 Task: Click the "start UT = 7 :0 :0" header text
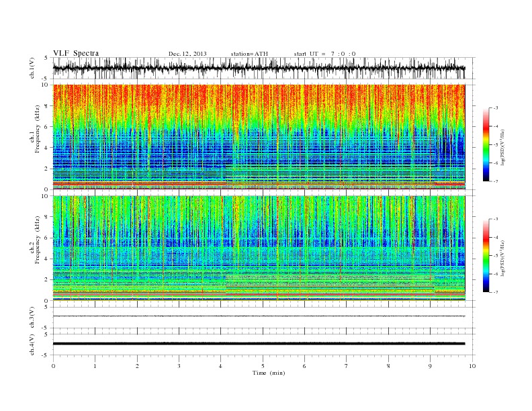coord(324,54)
